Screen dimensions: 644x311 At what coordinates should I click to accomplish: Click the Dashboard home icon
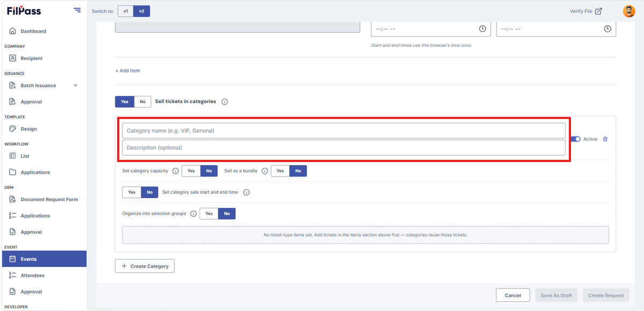13,31
